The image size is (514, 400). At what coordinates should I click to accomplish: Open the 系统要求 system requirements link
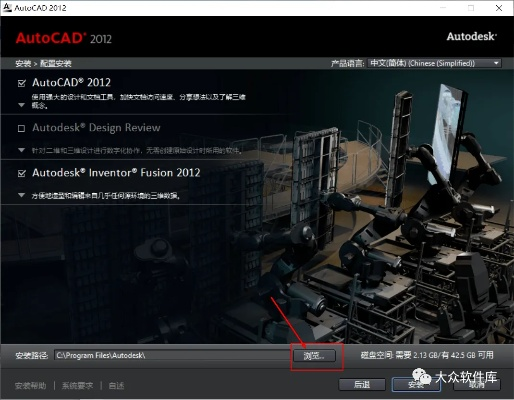pos(77,386)
